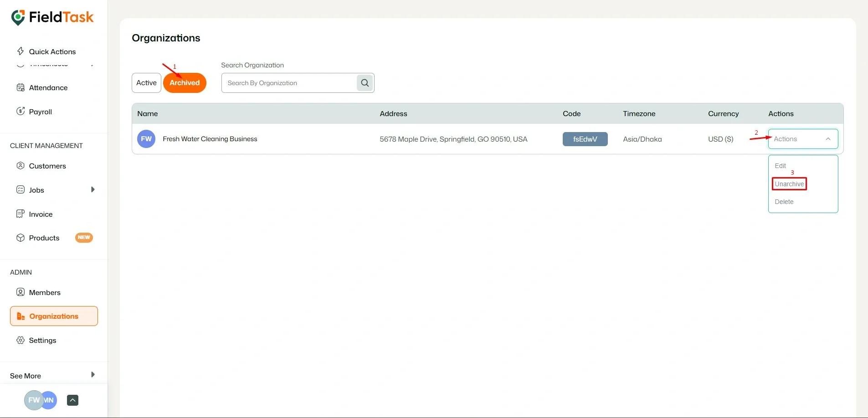Viewport: 868px width, 418px height.
Task: Click the Name column header
Action: 148,114
